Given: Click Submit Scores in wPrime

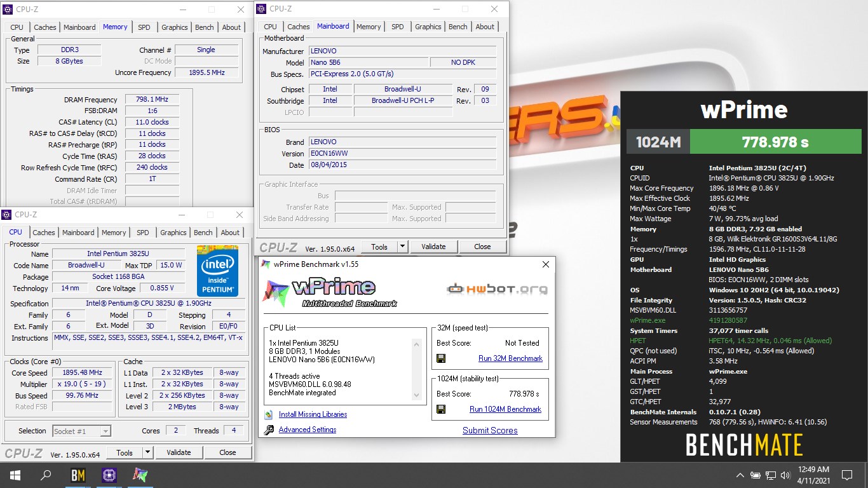Looking at the screenshot, I should [490, 430].
